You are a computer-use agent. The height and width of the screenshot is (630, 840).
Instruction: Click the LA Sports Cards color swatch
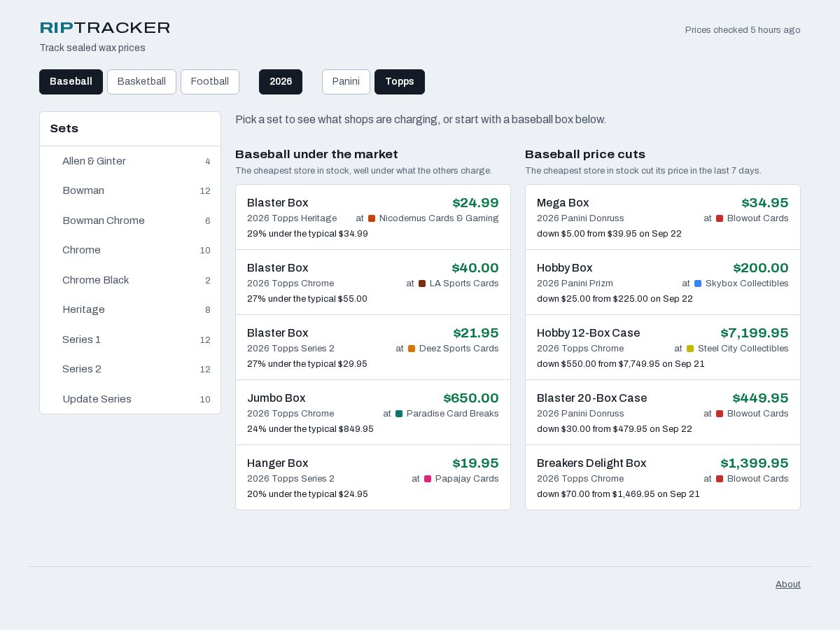pyautogui.click(x=422, y=283)
